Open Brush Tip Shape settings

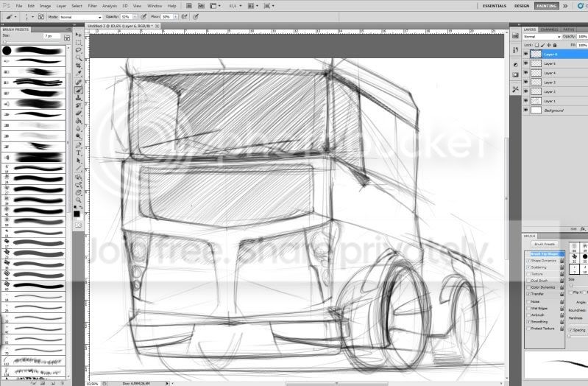point(545,254)
